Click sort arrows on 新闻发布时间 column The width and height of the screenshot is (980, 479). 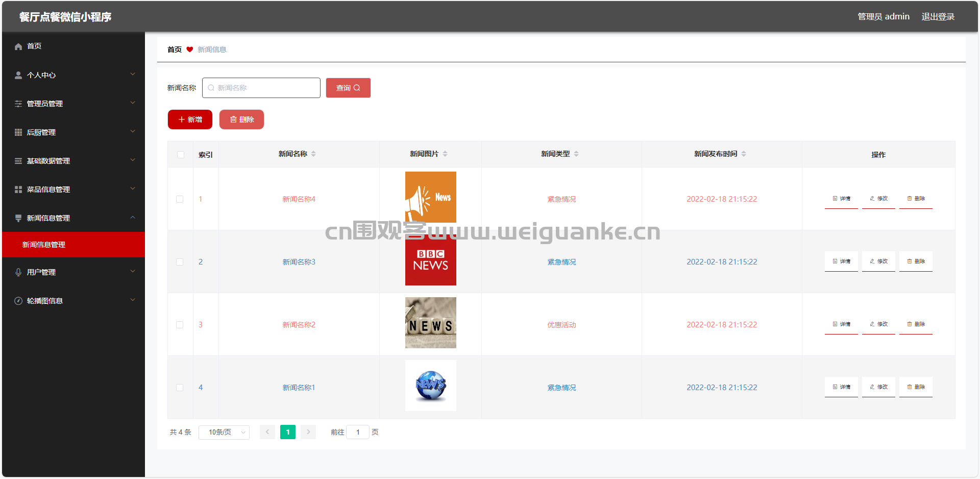coord(744,154)
